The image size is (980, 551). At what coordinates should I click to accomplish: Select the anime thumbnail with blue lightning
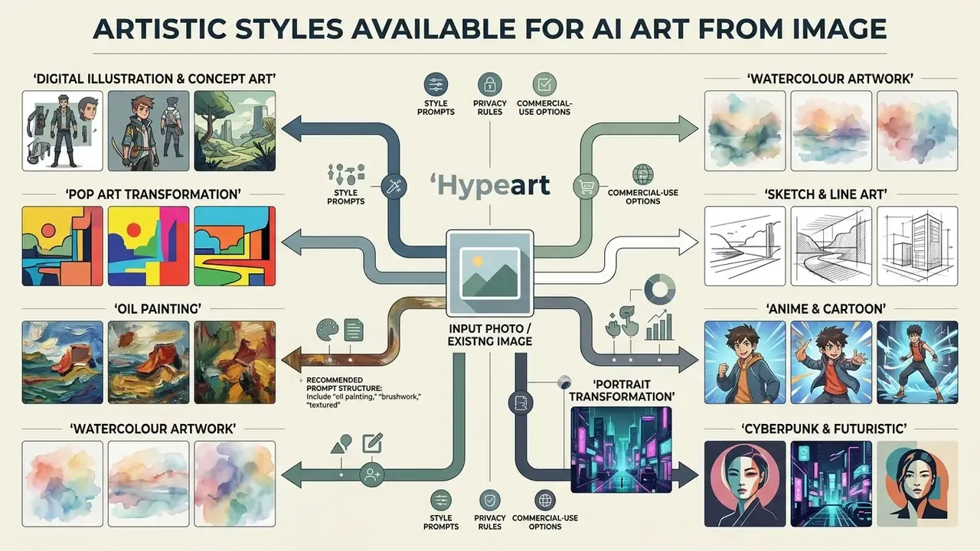917,361
